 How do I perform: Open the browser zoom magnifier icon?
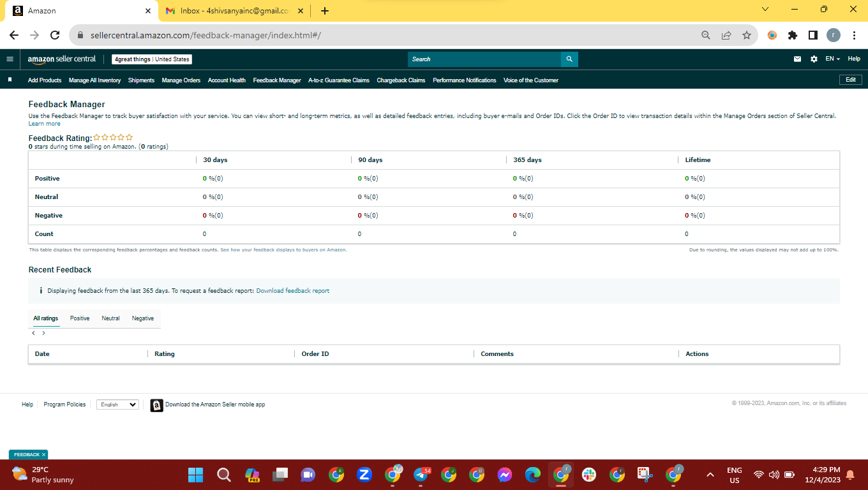705,35
